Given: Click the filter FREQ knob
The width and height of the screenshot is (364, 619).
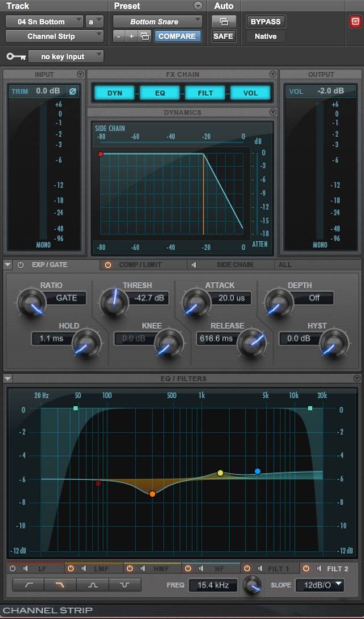Looking at the screenshot, I should click(x=252, y=585).
